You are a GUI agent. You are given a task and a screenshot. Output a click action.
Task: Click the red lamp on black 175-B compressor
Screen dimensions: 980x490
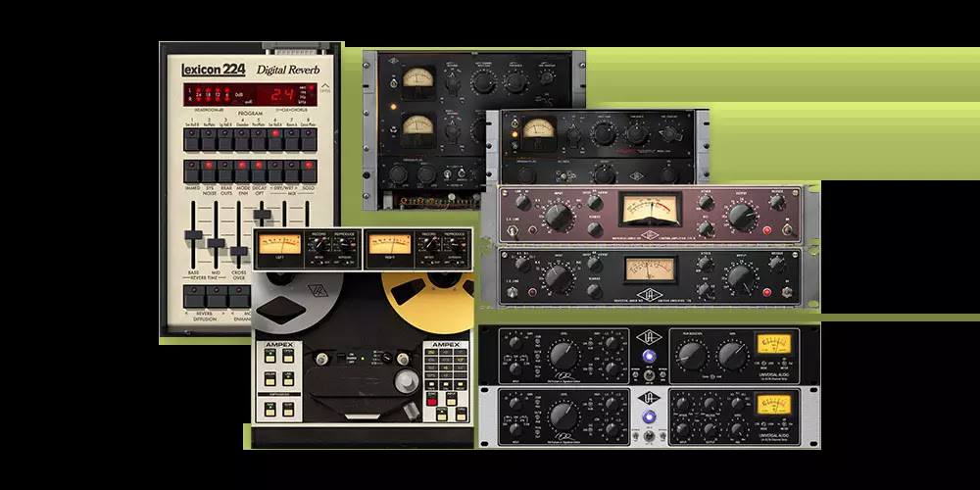click(767, 291)
